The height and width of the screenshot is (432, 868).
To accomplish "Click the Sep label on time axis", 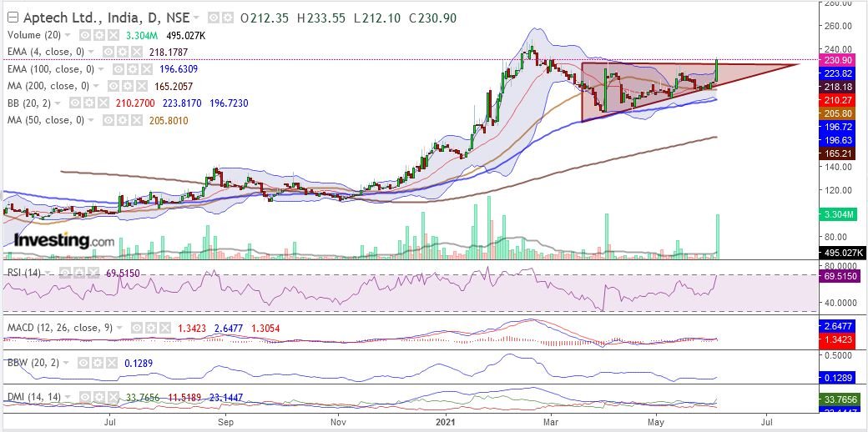I will (x=225, y=423).
